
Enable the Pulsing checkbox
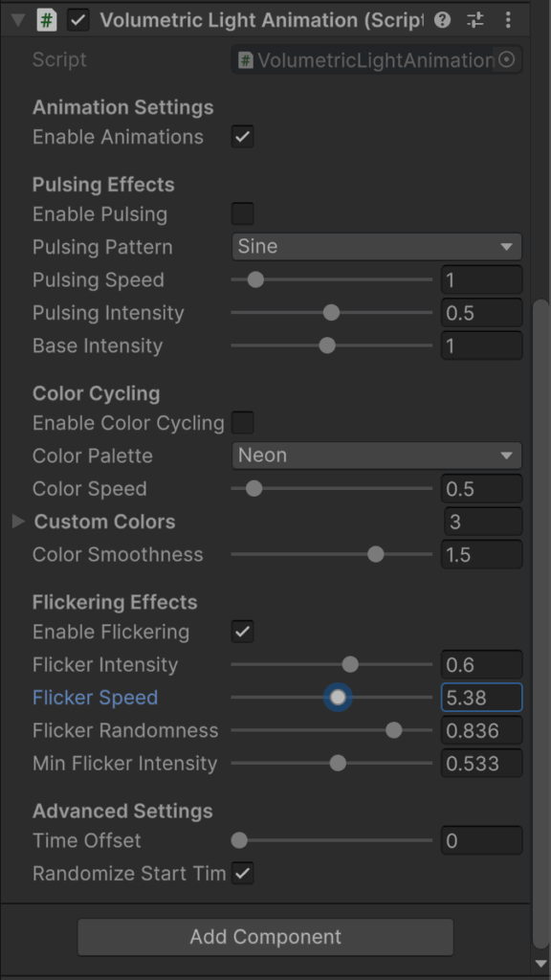(x=242, y=213)
